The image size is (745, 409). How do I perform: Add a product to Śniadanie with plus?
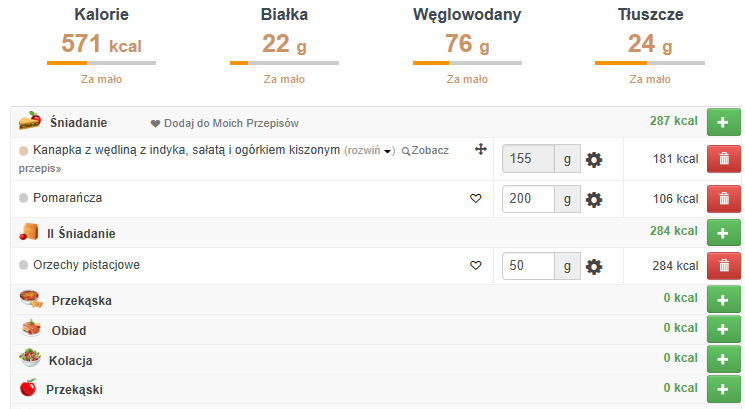[722, 122]
